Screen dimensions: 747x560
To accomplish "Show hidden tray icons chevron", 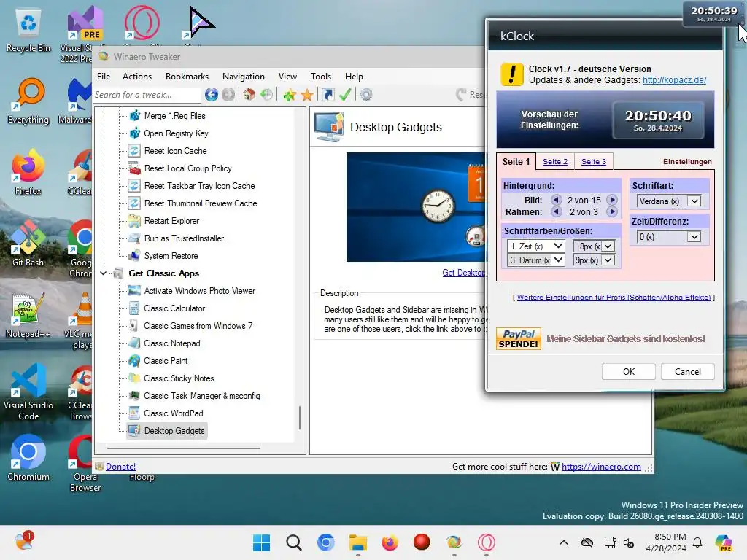I will 564,542.
